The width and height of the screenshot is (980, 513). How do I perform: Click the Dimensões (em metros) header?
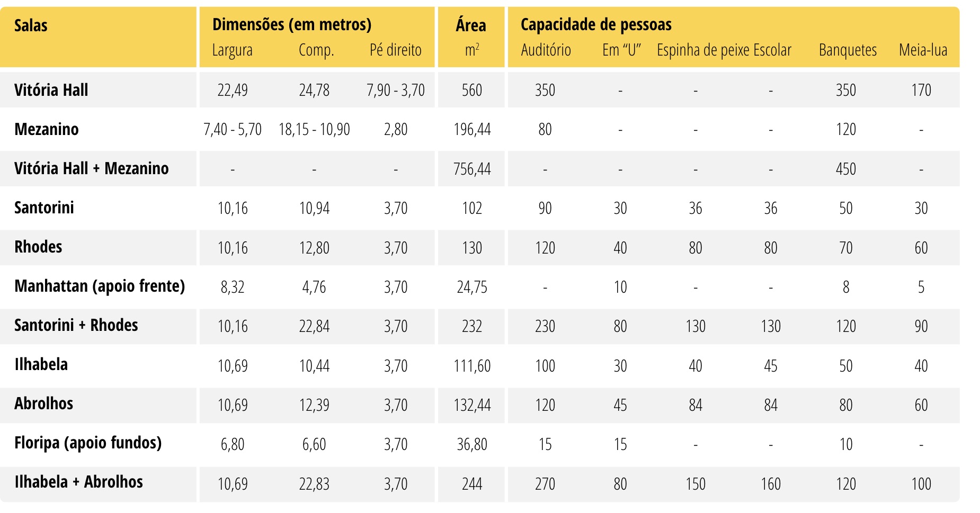[x=291, y=24]
